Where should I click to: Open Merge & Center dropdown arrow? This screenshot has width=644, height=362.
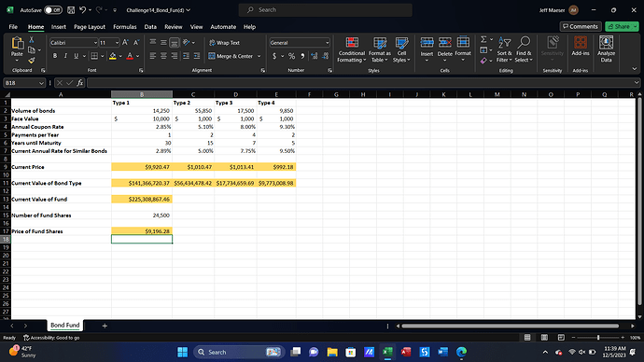(259, 56)
